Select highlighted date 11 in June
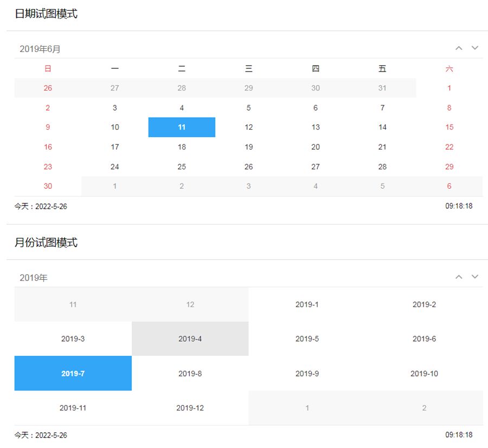488x448 pixels. [182, 127]
